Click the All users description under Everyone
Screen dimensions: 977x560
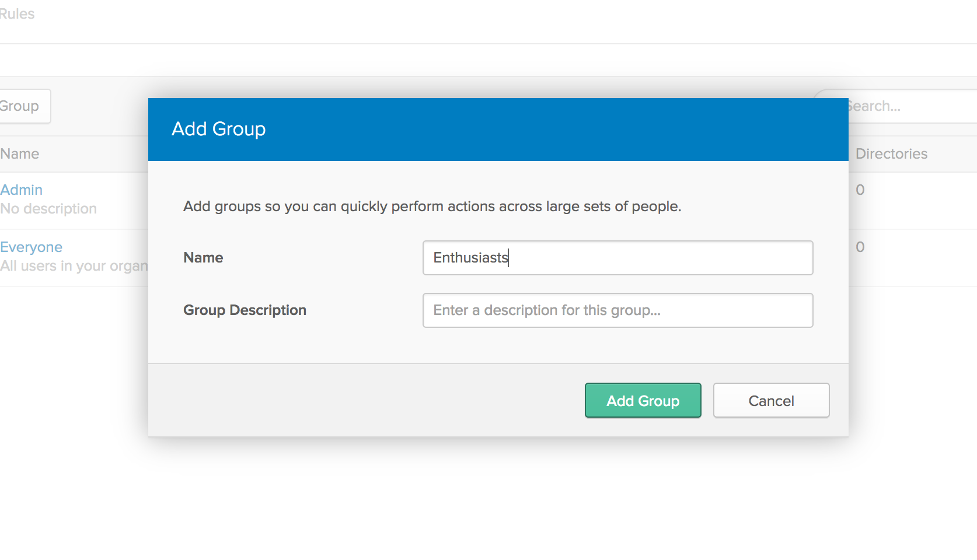point(74,266)
